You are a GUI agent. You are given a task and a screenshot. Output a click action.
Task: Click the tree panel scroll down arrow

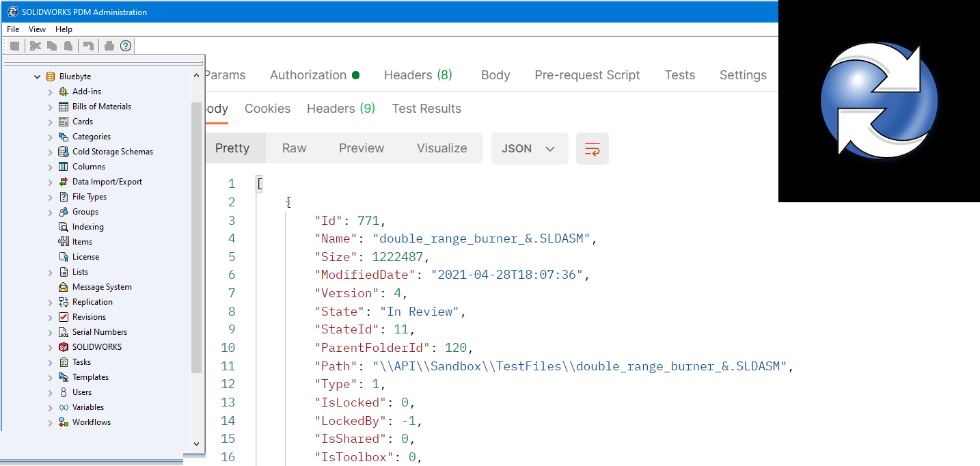(197, 443)
